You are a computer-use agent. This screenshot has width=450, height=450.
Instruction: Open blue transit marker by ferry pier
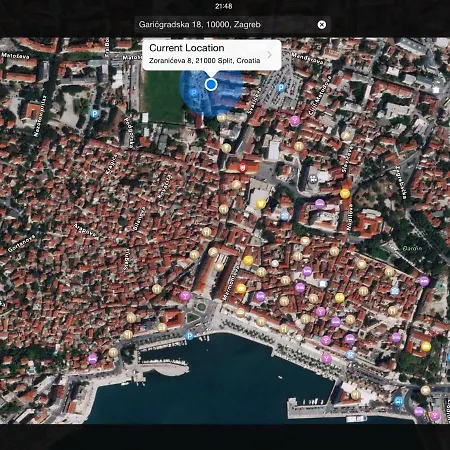(x=398, y=401)
